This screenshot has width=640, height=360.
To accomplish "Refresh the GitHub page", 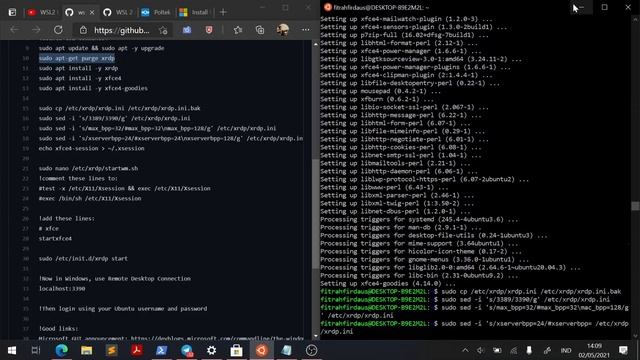I will pos(58,30).
